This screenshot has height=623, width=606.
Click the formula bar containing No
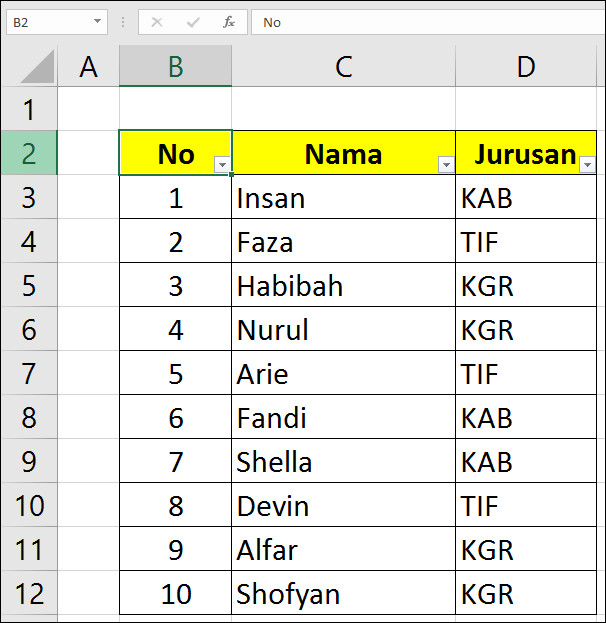click(428, 22)
